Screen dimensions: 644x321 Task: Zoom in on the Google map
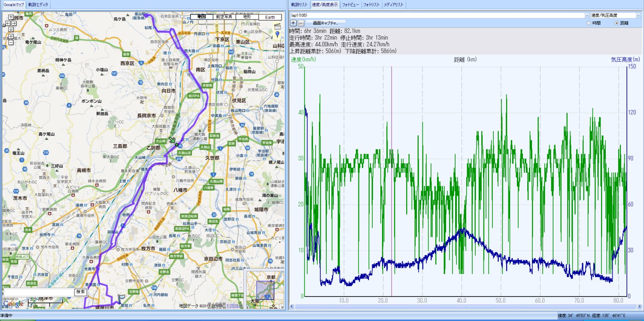11,36
